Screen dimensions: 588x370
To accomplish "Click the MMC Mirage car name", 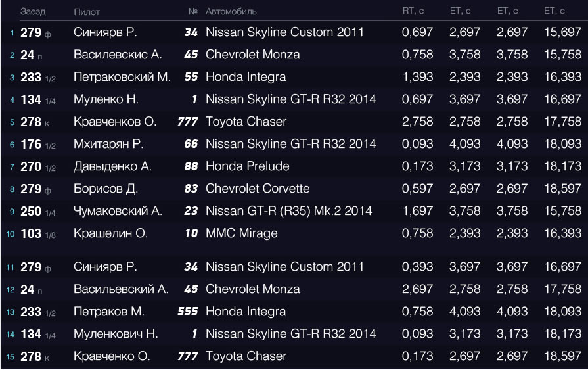I will coord(242,233).
